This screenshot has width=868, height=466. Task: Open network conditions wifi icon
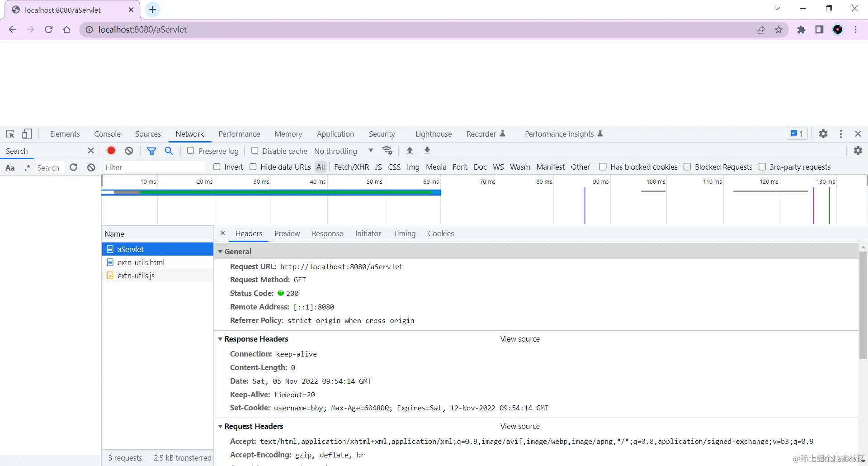point(387,151)
